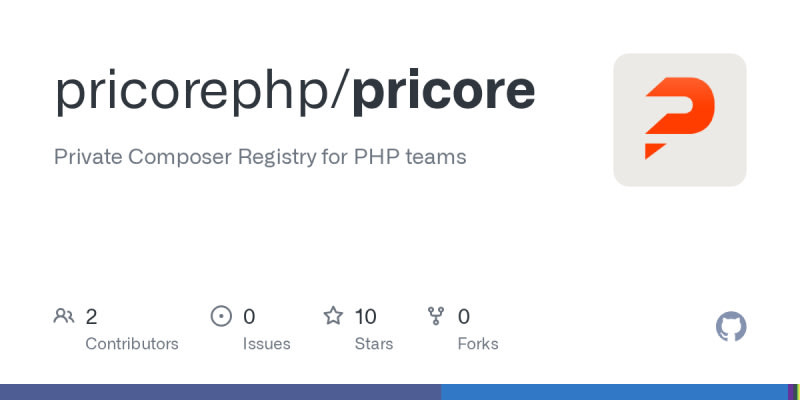Select the Stars label
This screenshot has height=400, width=800.
374,344
